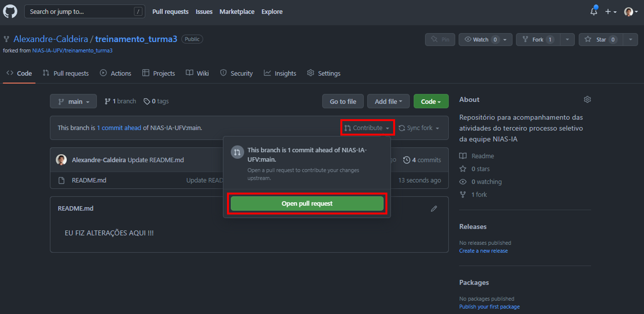The height and width of the screenshot is (314, 644).
Task: Open the main branch selector
Action: tap(73, 101)
